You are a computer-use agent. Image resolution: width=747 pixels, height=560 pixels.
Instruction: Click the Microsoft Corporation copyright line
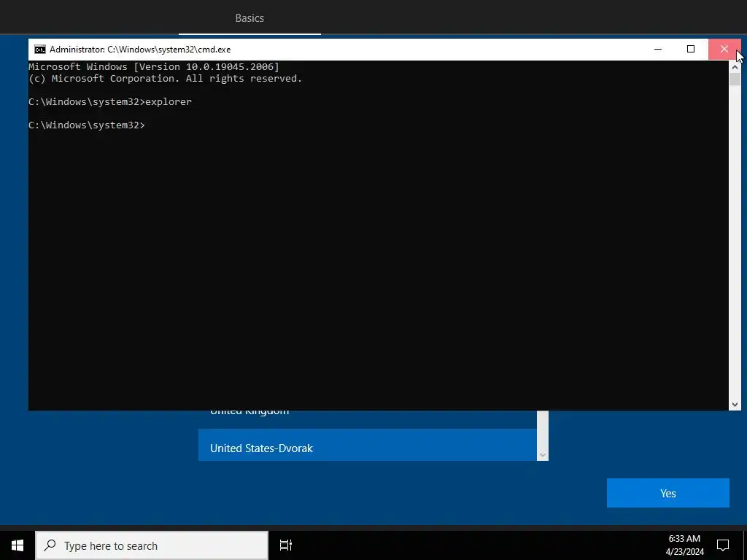[x=166, y=79]
